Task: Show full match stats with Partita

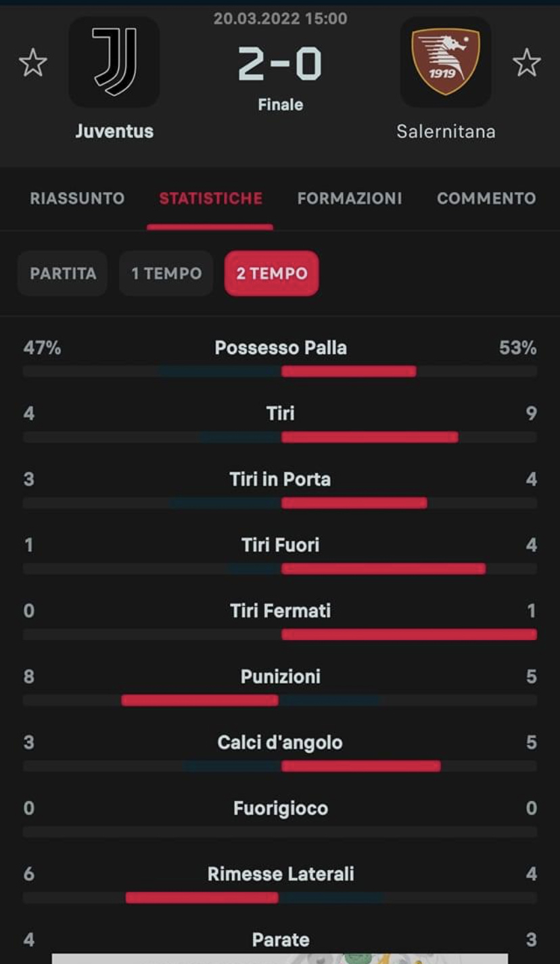Action: pos(63,273)
